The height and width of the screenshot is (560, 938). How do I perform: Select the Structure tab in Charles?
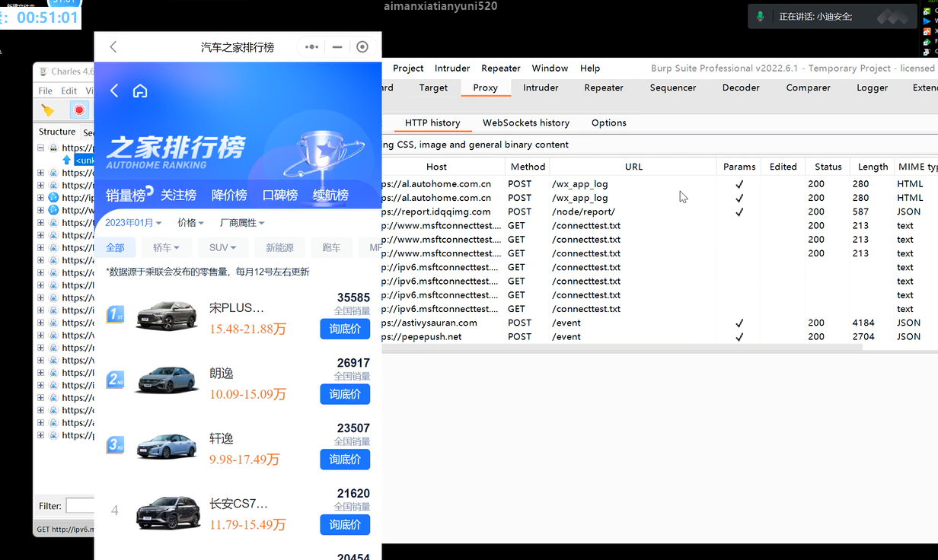pos(57,132)
